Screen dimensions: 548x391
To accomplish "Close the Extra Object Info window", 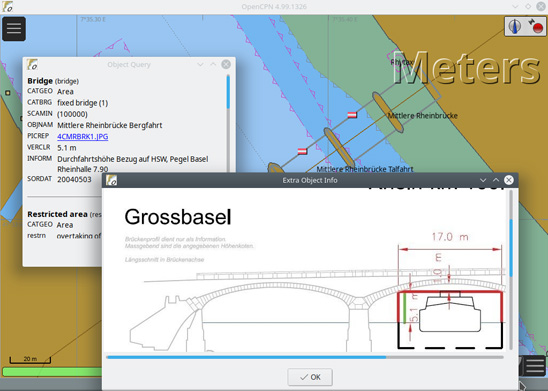I will pos(509,180).
